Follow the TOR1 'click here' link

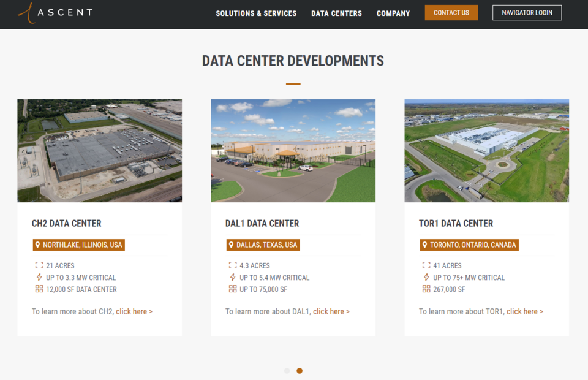click(525, 311)
